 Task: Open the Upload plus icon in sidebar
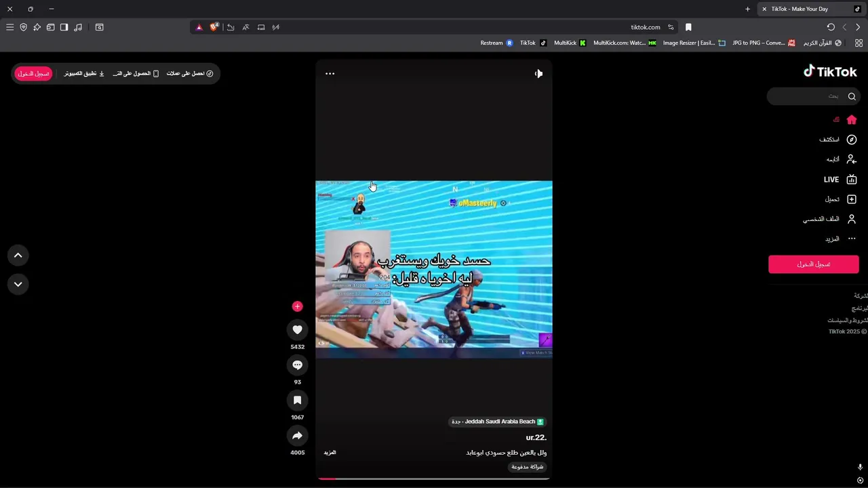click(x=852, y=199)
